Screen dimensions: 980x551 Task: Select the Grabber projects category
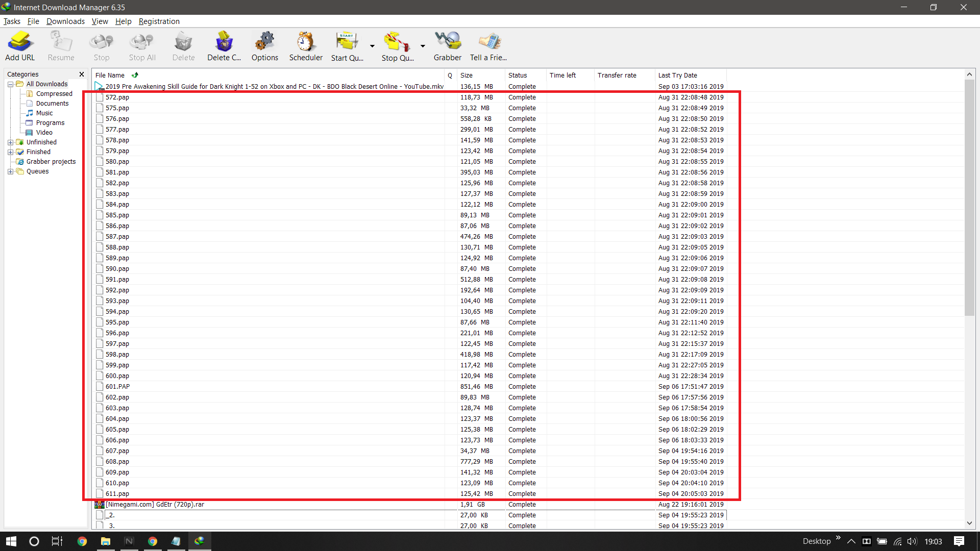click(x=51, y=161)
